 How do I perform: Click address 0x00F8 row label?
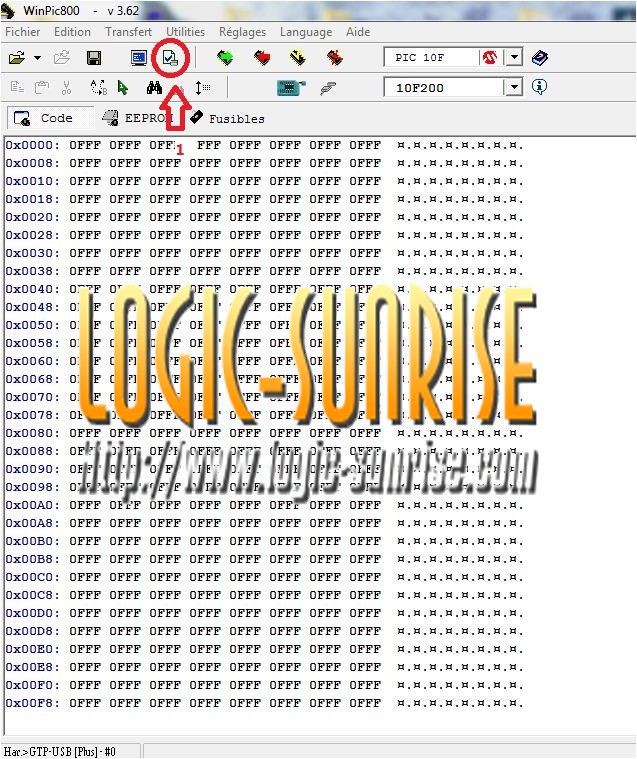click(32, 703)
